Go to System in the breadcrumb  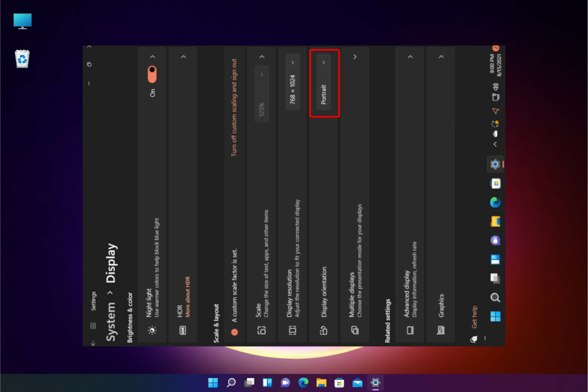[111, 322]
